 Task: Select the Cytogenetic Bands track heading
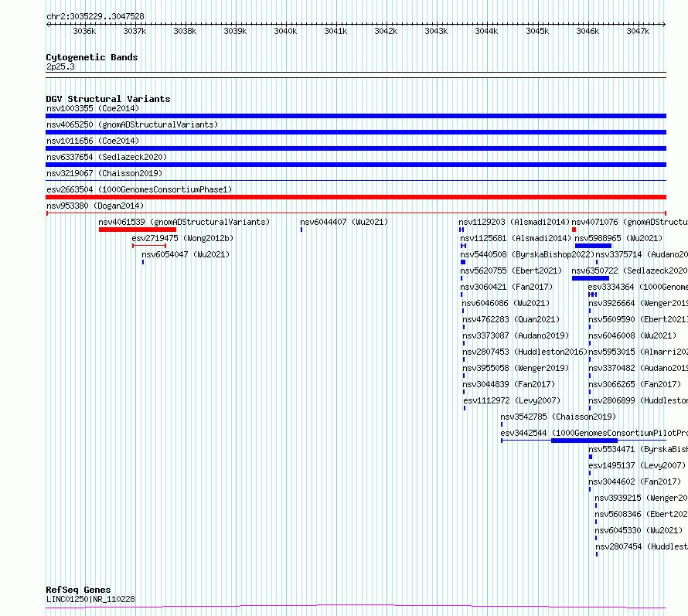[92, 57]
